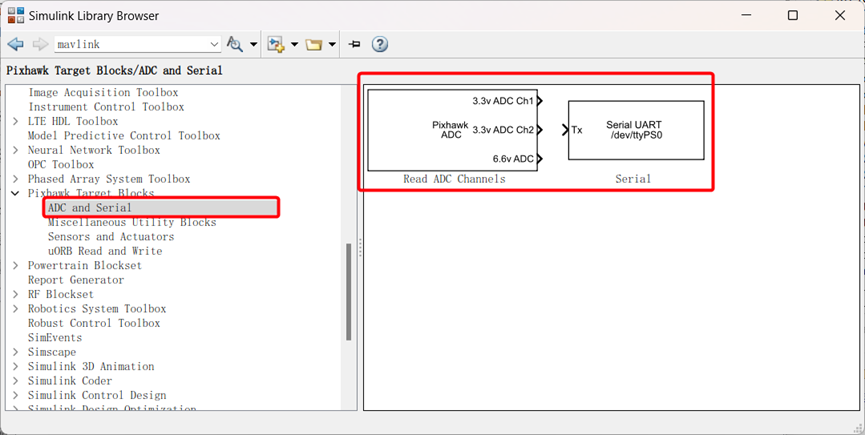Screen dimensions: 865x435
Task: Click the Simulink Library Browser title icon
Action: click(x=16, y=15)
